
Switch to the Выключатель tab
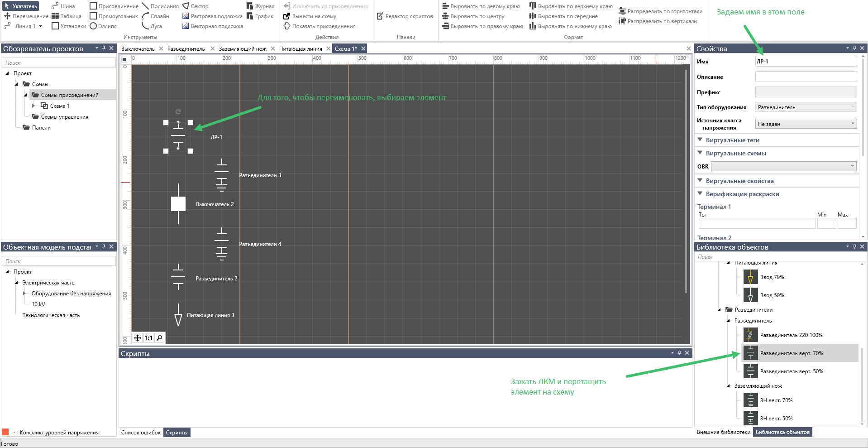click(138, 48)
